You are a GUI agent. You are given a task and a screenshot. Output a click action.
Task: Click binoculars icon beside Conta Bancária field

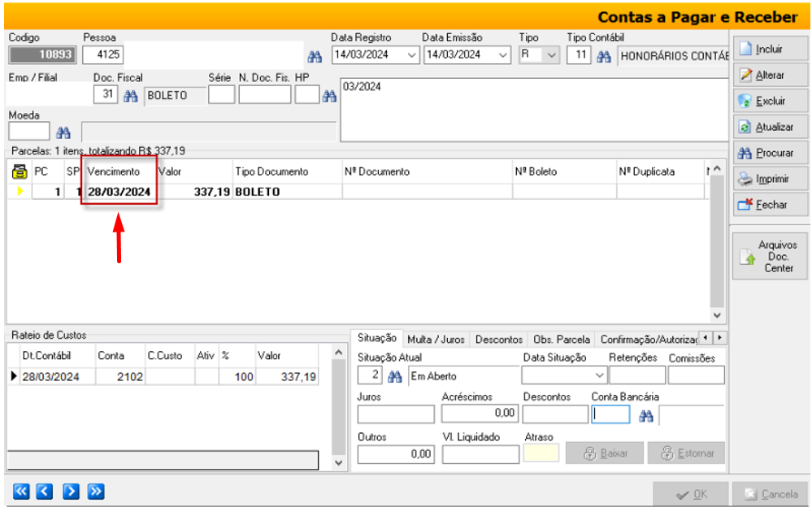(x=646, y=416)
